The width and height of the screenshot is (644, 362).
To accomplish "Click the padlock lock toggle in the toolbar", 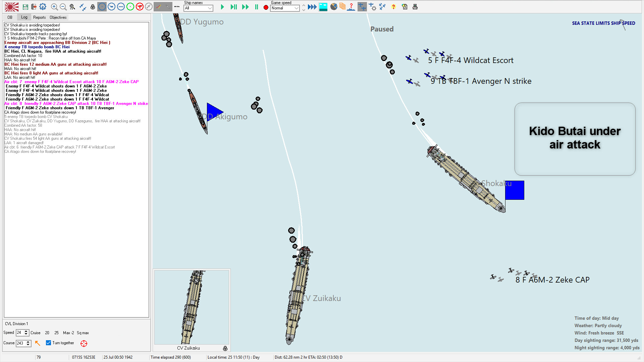I will (93, 7).
